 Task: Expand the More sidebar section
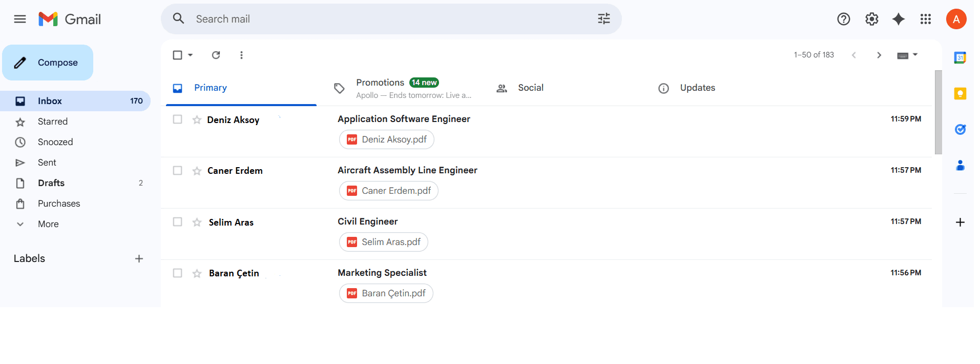coord(48,224)
